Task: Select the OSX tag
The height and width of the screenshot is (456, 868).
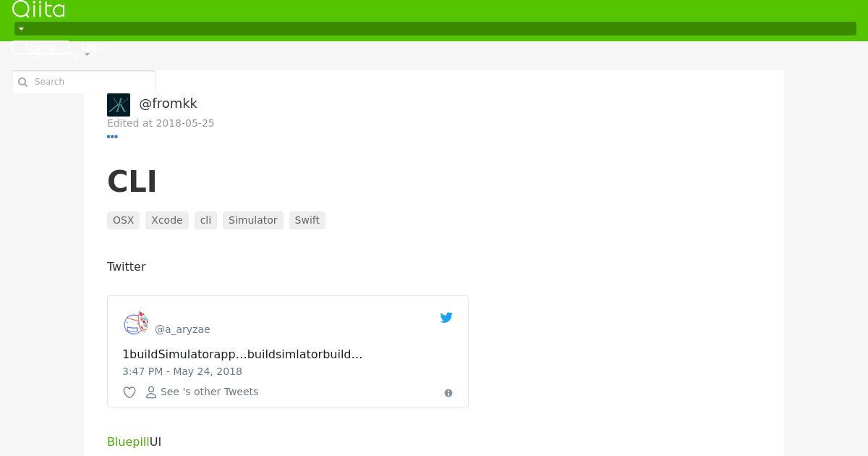Action: pyautogui.click(x=123, y=220)
